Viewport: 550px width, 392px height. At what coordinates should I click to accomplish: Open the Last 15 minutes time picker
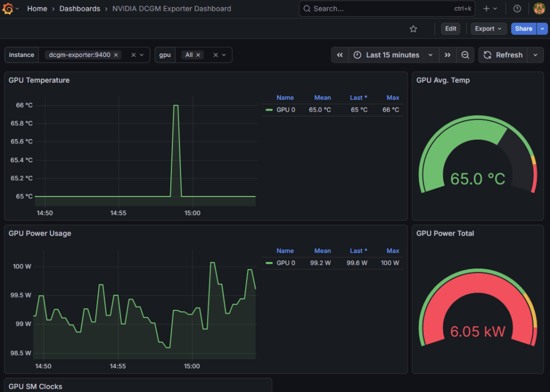393,55
